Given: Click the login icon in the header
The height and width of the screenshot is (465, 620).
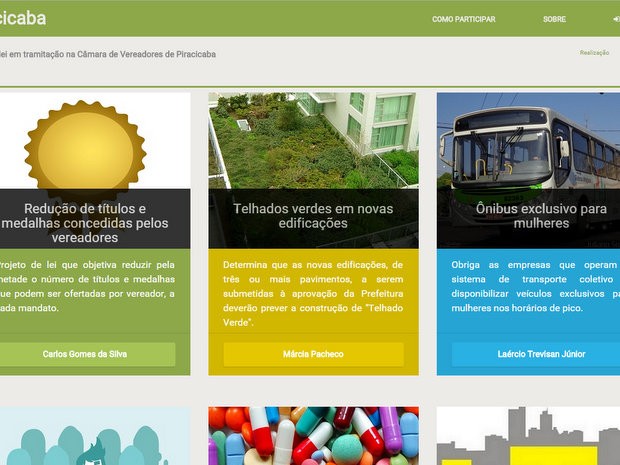Looking at the screenshot, I should click(615, 19).
